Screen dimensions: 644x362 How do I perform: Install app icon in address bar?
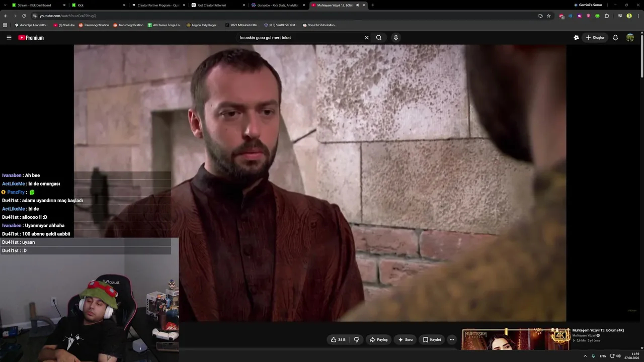click(x=540, y=16)
